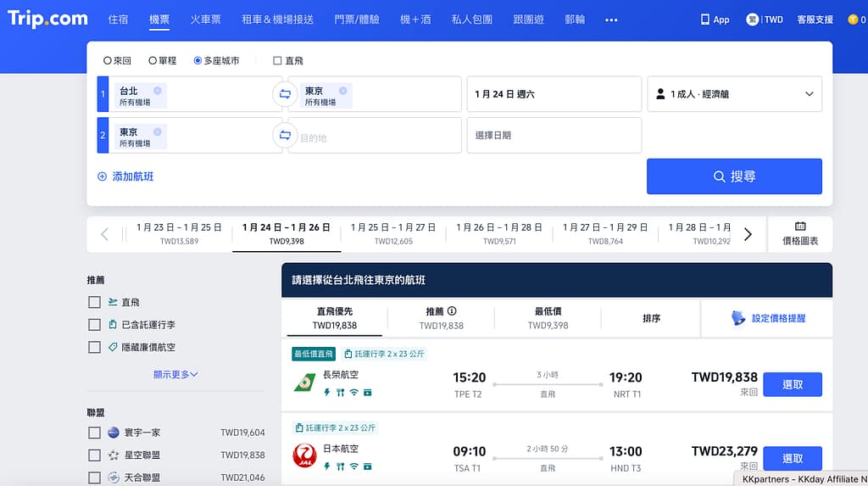Check the 已含託運行李 filter

coord(95,325)
